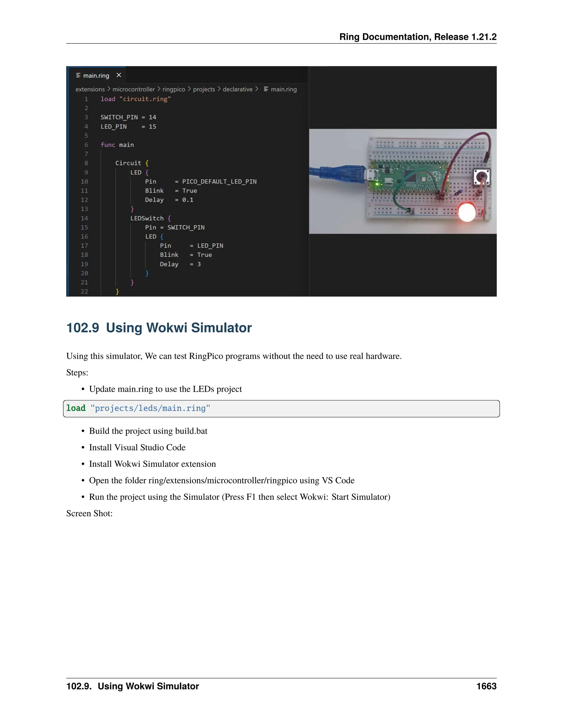563x728 pixels.
Task: Click line number 14 in the gutter
Action: (x=84, y=218)
